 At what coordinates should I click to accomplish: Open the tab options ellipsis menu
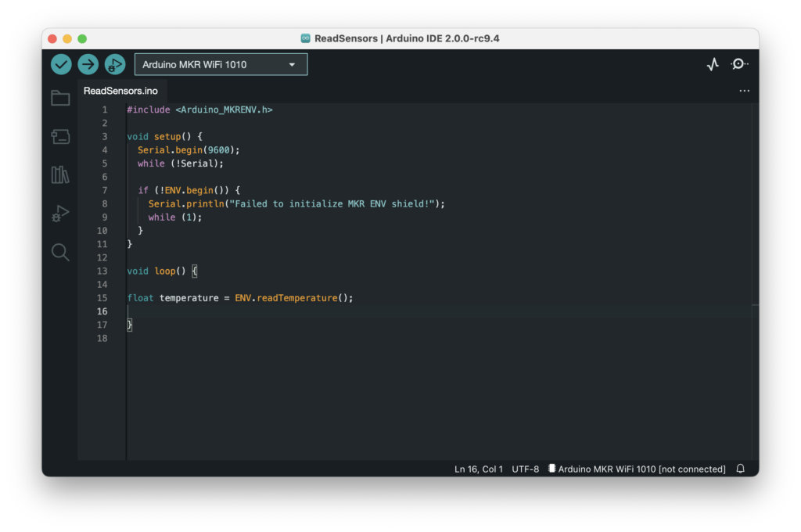coord(745,91)
